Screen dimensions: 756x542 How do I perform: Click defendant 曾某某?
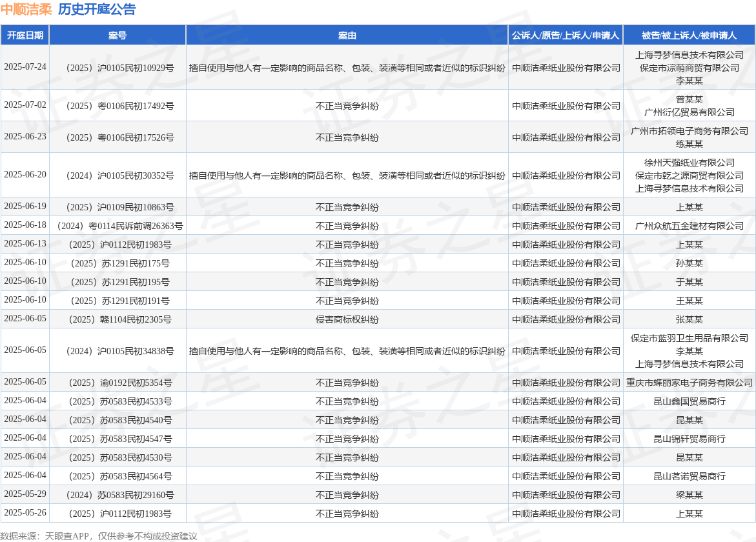pos(689,99)
